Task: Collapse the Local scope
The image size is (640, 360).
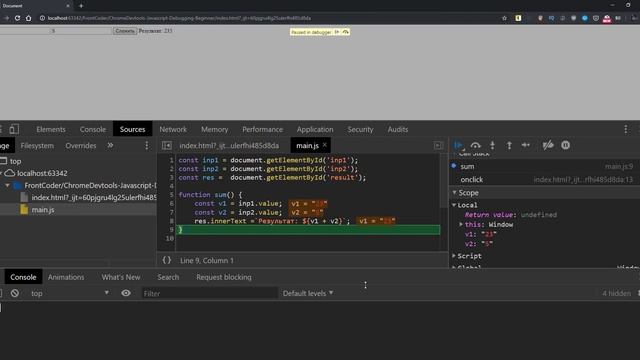Action: click(454, 205)
